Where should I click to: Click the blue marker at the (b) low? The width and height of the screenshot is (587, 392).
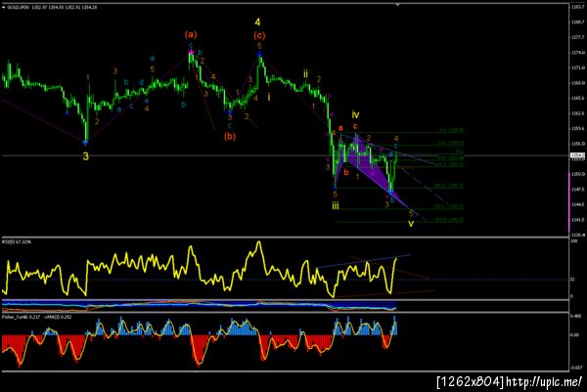click(230, 111)
